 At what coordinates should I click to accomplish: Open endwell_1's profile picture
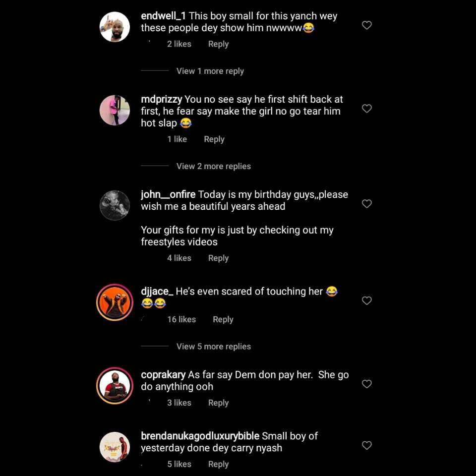point(115,27)
